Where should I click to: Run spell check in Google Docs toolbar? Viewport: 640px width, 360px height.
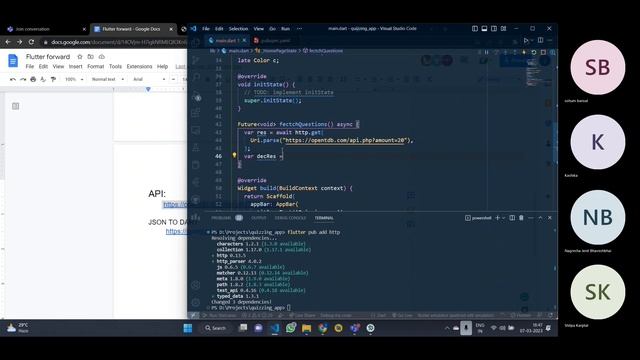[43, 79]
